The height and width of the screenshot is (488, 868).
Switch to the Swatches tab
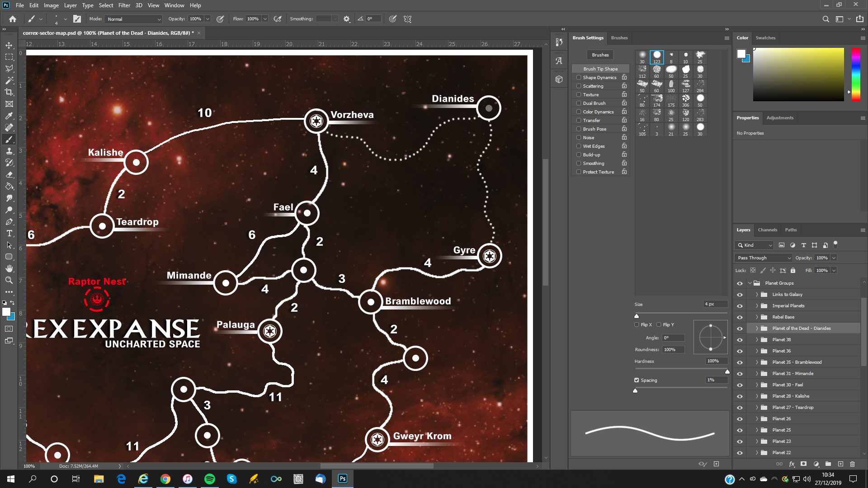pyautogui.click(x=765, y=38)
